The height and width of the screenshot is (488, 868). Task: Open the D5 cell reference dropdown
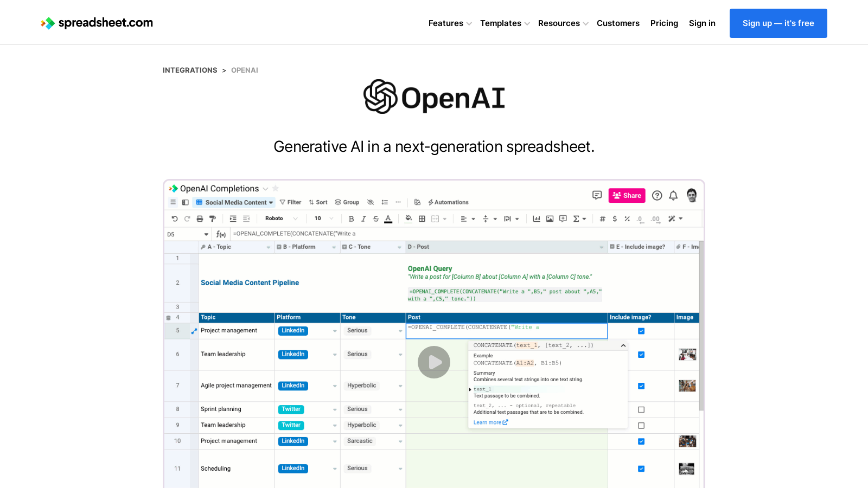(206, 235)
